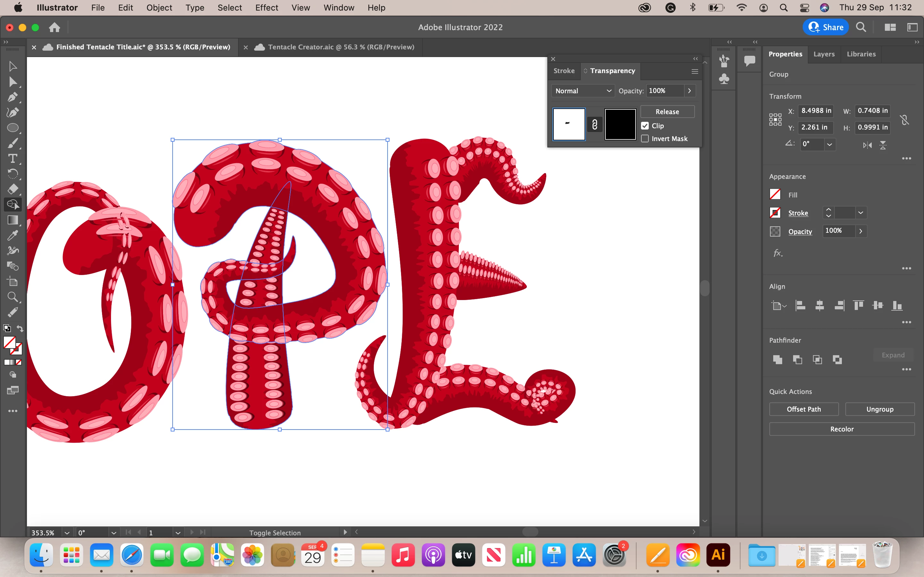Click horizontal align left icon
The height and width of the screenshot is (577, 924).
(800, 305)
